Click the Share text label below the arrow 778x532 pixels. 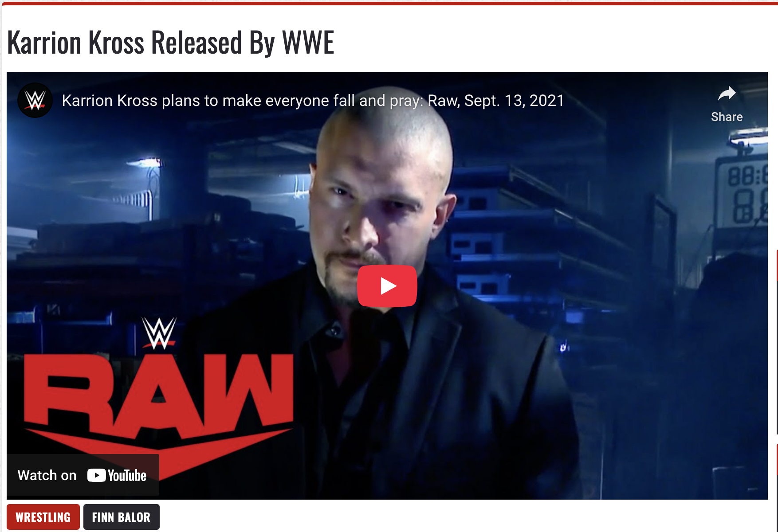click(727, 117)
